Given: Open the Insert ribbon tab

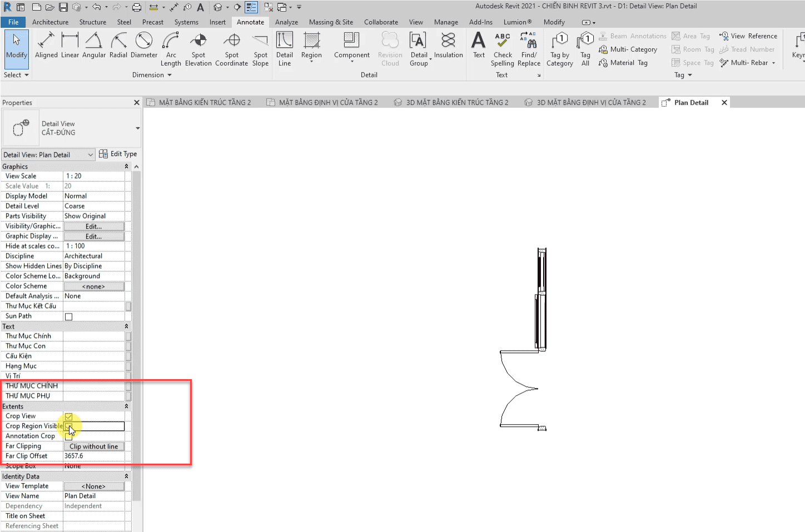Looking at the screenshot, I should coord(217,22).
